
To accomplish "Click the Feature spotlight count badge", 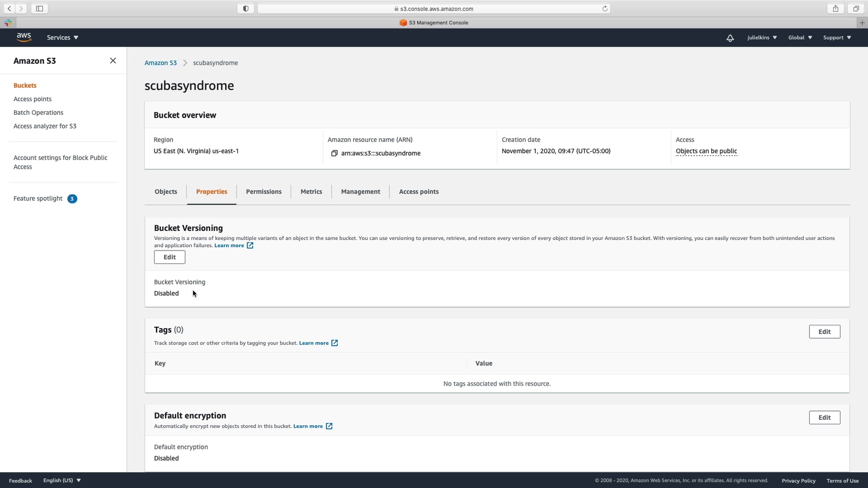I will point(72,199).
